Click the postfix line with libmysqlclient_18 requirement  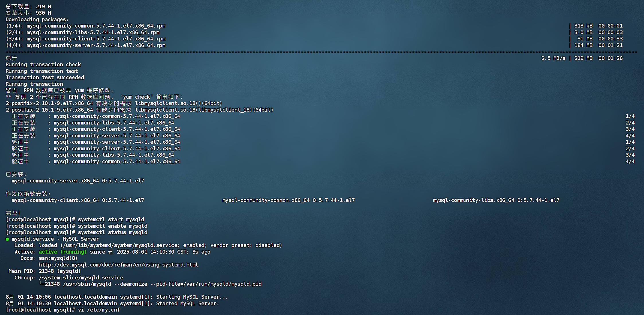coord(140,110)
